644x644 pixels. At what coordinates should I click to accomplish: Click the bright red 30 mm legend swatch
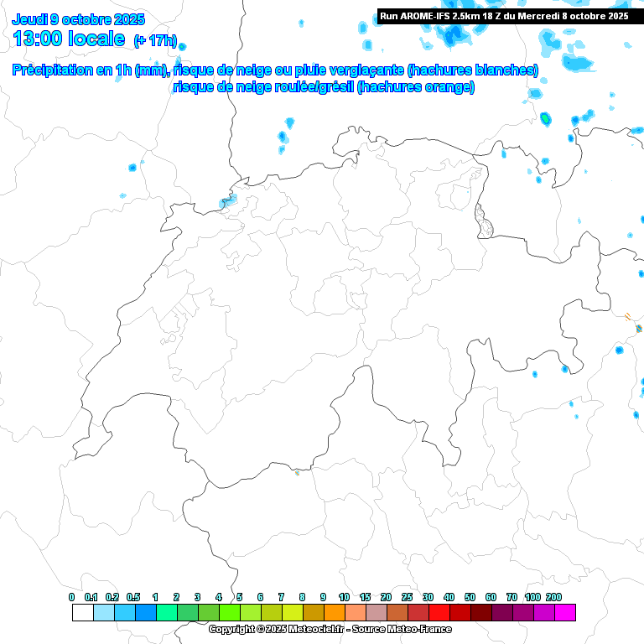tap(439, 613)
